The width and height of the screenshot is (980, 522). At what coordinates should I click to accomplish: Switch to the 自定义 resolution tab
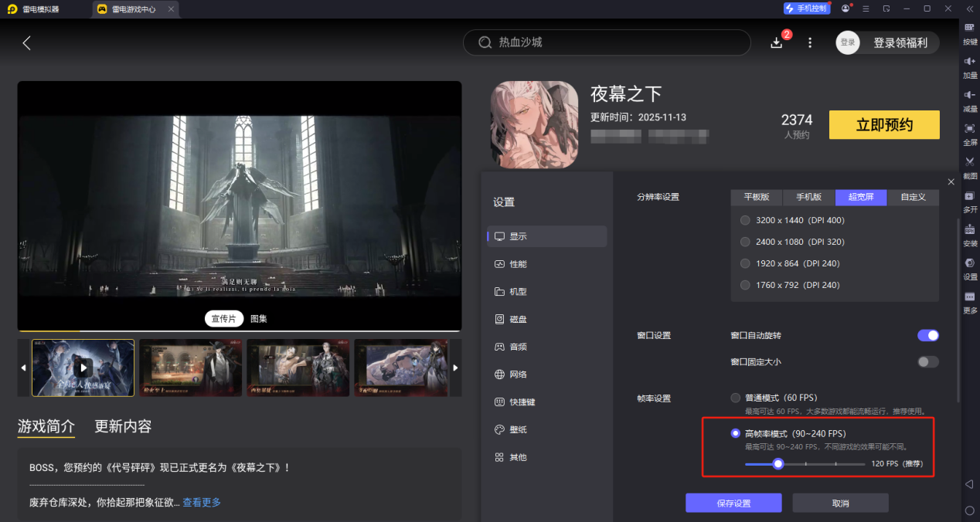913,197
